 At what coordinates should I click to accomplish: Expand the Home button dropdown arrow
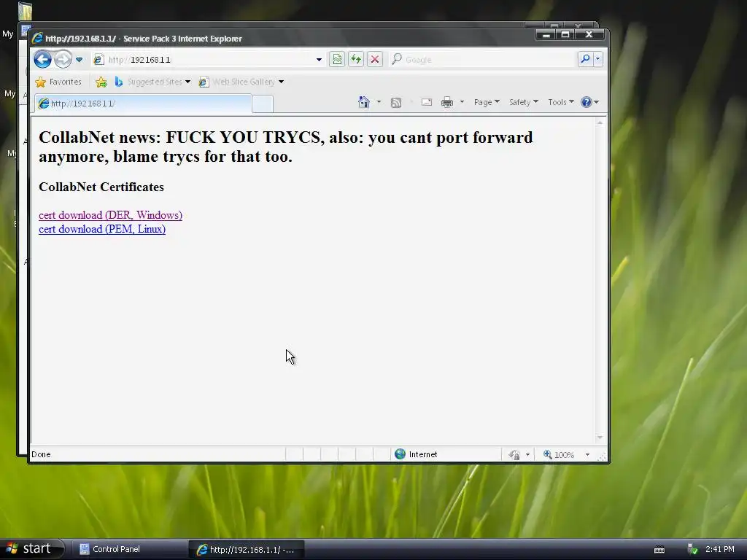tap(379, 102)
